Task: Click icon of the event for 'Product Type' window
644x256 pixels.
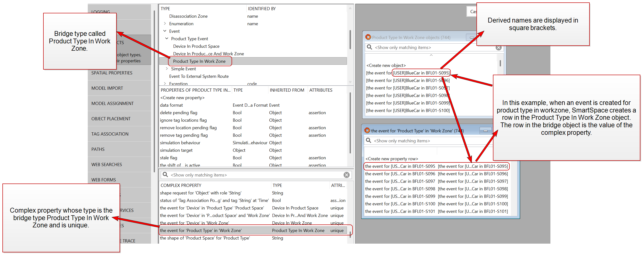Action: pyautogui.click(x=367, y=130)
